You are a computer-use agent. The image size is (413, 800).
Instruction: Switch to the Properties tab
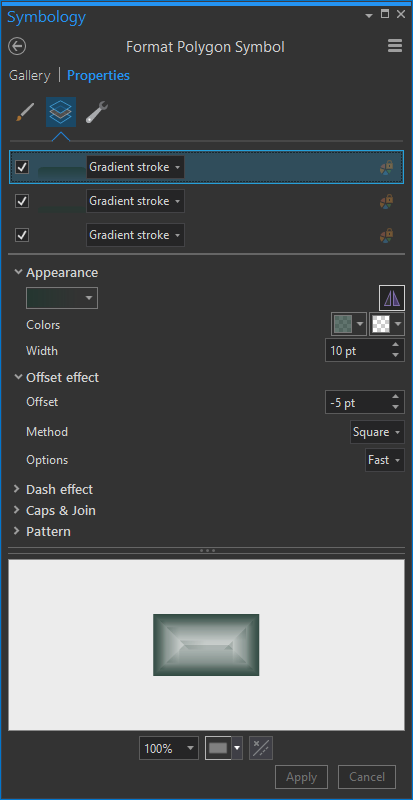99,76
